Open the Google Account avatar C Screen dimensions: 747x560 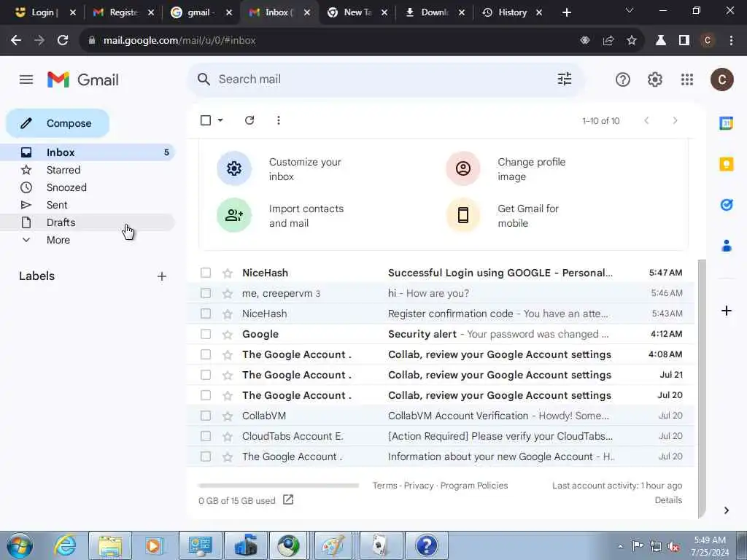tap(721, 79)
